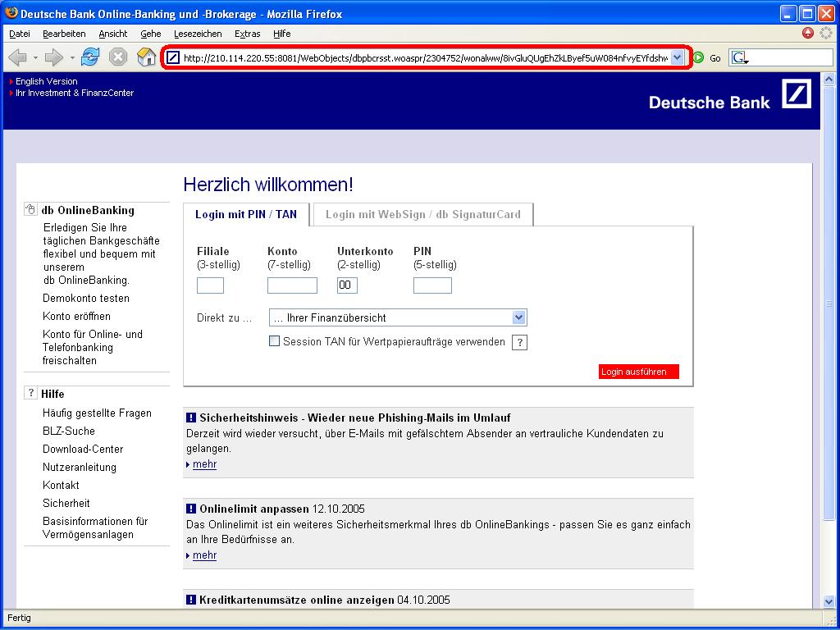Go back with the Back arrow button
This screenshot has height=630, width=840.
[18, 57]
